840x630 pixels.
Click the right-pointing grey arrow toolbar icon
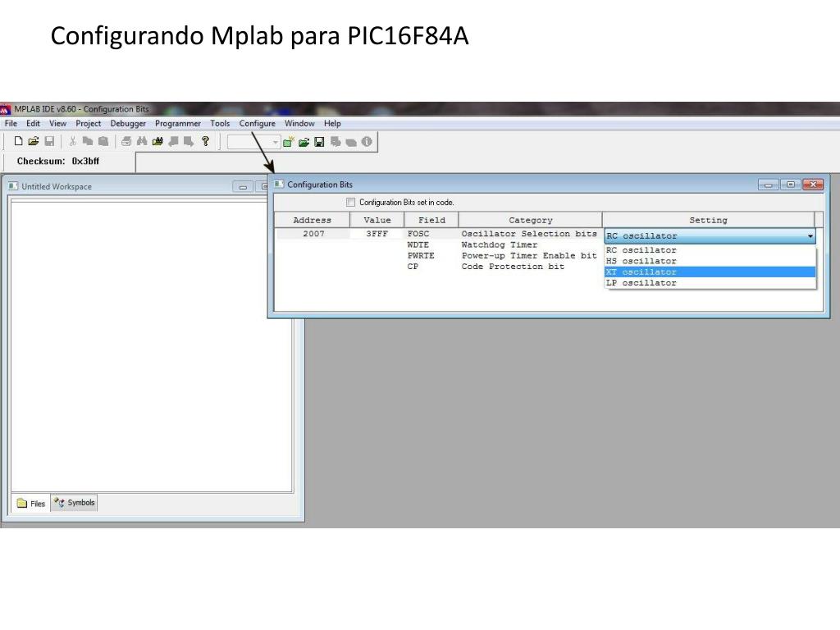pyautogui.click(x=189, y=141)
